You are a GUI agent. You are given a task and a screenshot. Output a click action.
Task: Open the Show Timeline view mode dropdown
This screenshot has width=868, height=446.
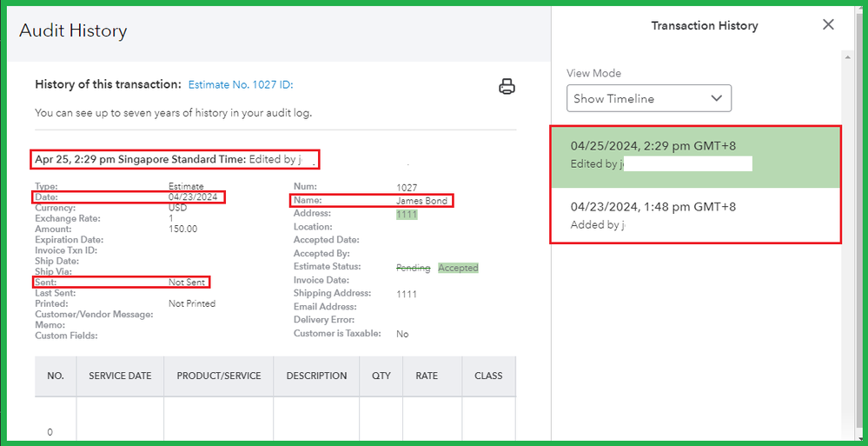pos(649,98)
